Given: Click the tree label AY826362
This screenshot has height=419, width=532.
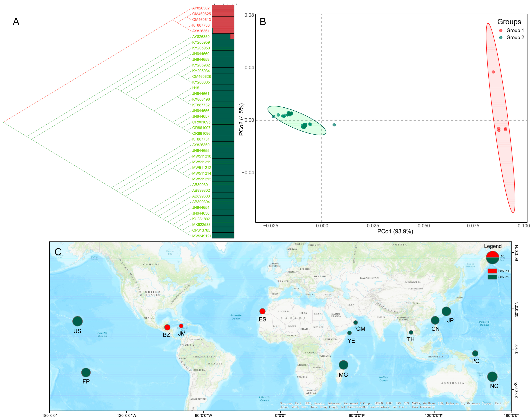Looking at the screenshot, I should 201,8.
